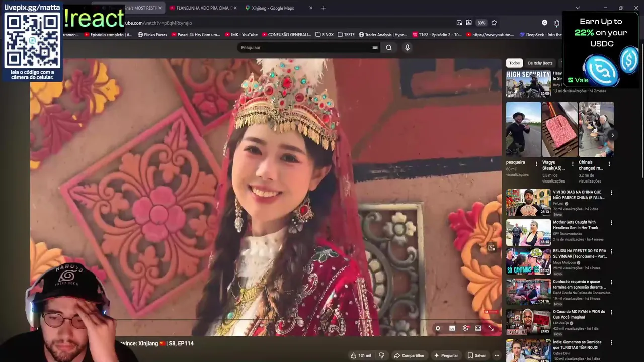The width and height of the screenshot is (644, 362).
Task: Switch video to theater mode
Action: [x=478, y=328]
